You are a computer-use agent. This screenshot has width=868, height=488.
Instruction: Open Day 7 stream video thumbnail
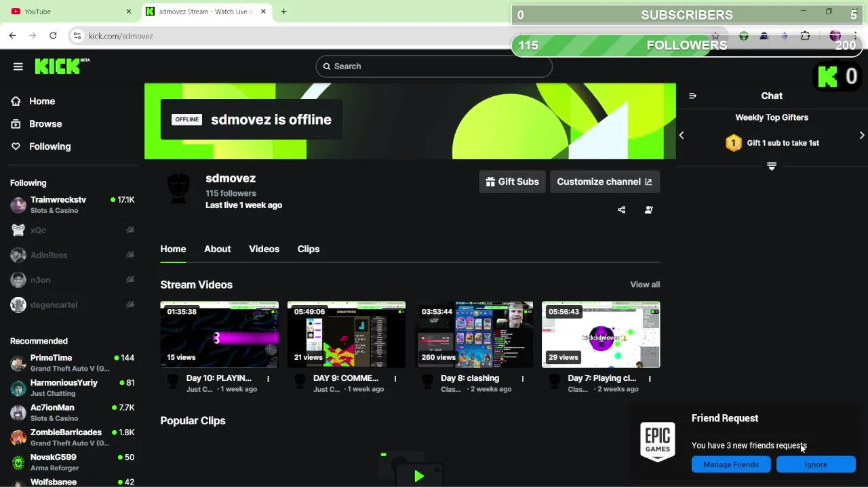tap(601, 335)
